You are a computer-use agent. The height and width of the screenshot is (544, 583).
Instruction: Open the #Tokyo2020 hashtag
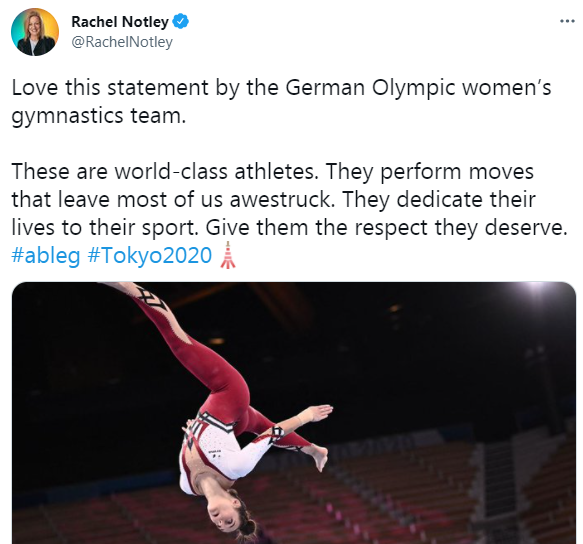tap(150, 256)
